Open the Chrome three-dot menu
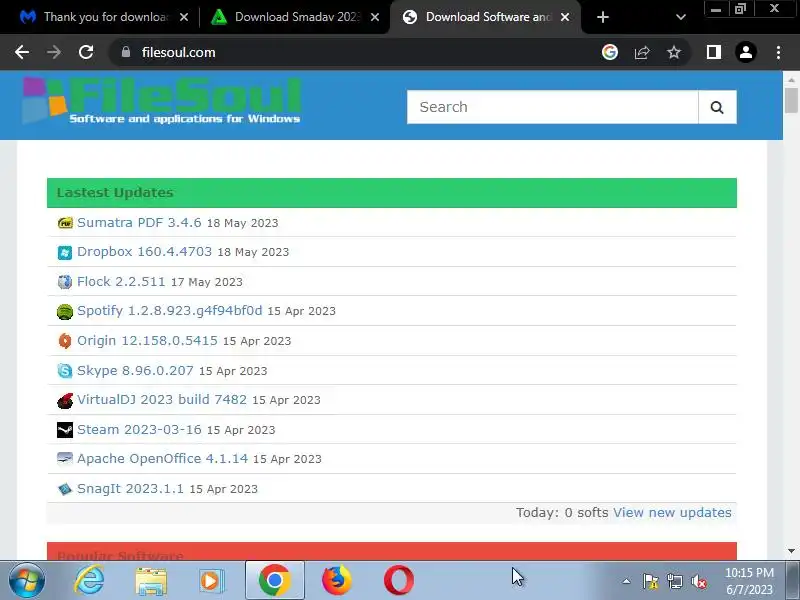Viewport: 800px width, 600px height. tap(778, 52)
